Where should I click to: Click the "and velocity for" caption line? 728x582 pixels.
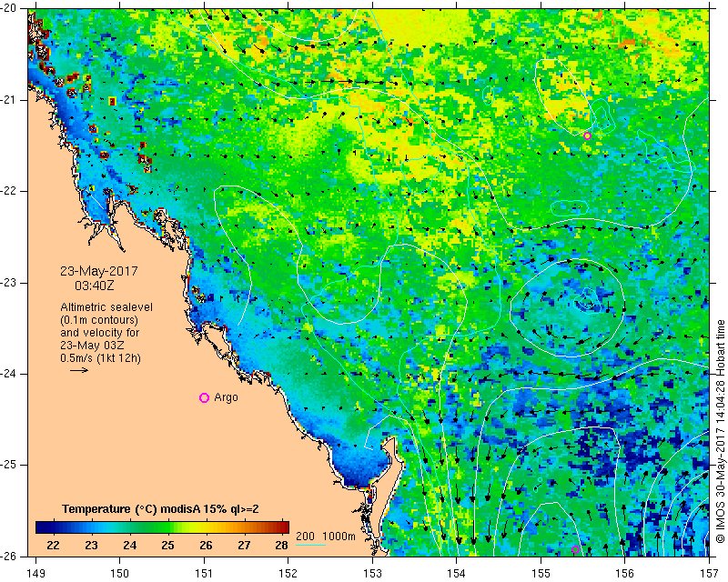[100, 333]
